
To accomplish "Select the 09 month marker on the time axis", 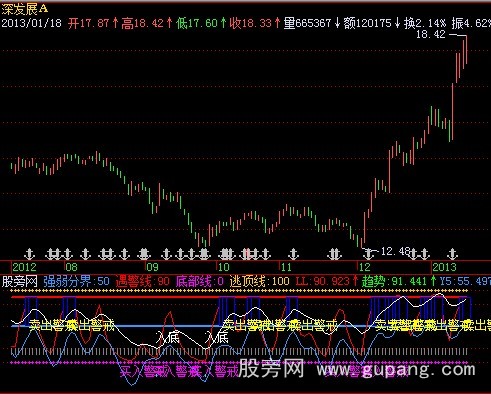I will tap(152, 267).
